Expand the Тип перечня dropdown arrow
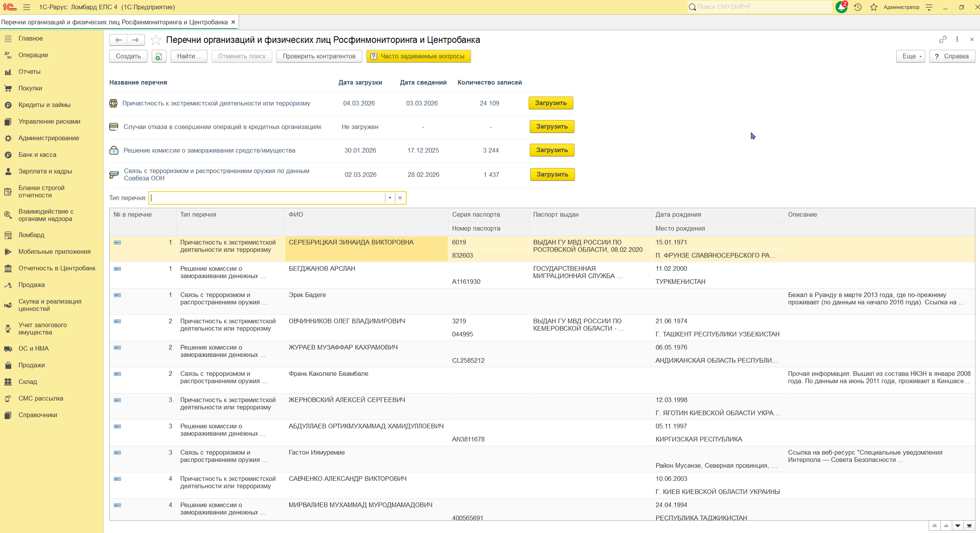980x533 pixels. tap(390, 198)
